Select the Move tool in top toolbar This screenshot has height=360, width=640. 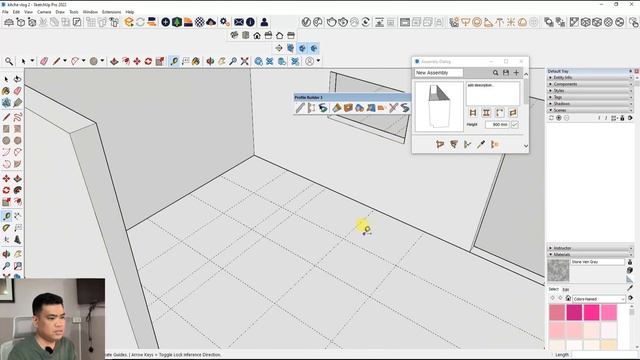137,61
